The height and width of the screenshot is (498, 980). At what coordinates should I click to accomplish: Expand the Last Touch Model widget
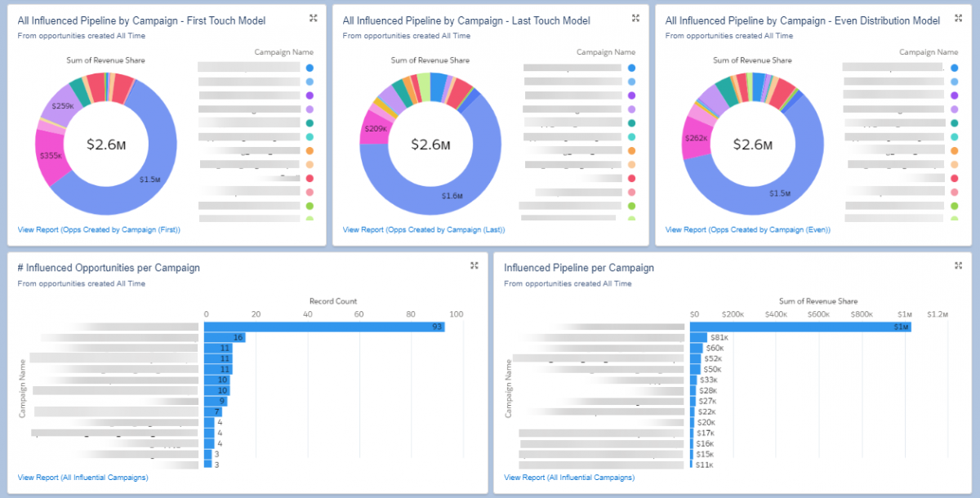pos(636,18)
